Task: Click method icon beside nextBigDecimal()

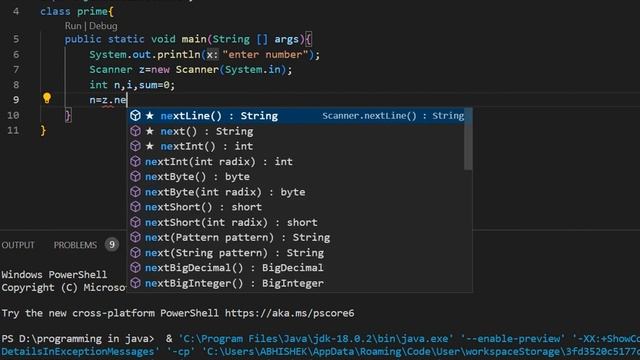Action: (136, 268)
